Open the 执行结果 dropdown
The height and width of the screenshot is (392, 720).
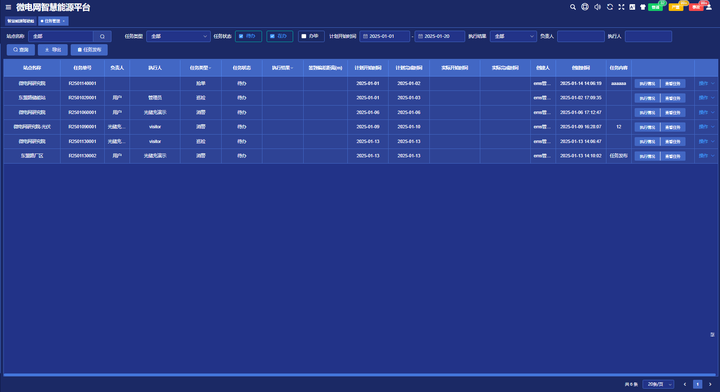coord(513,36)
